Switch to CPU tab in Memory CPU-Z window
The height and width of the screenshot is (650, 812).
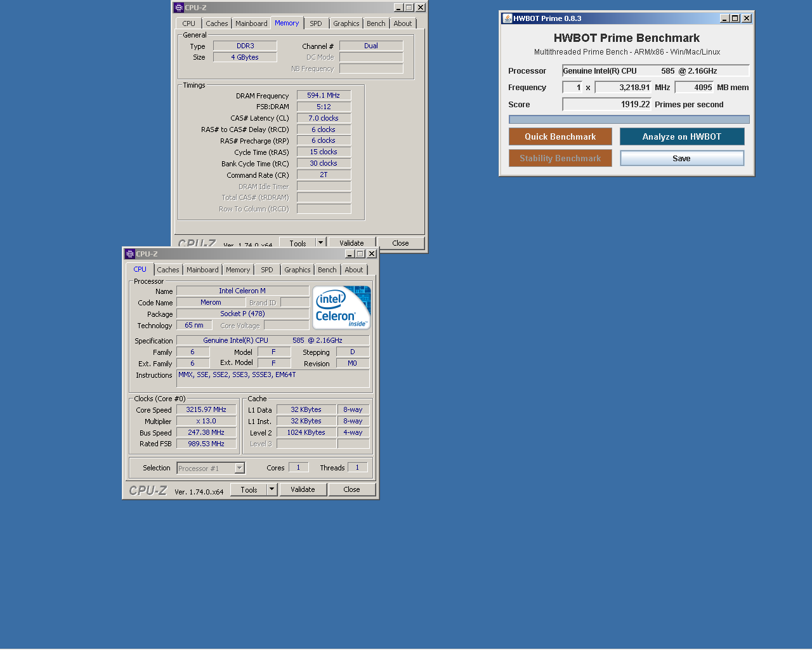(189, 23)
